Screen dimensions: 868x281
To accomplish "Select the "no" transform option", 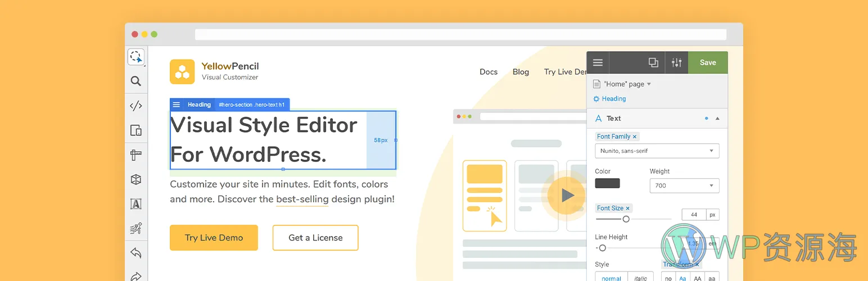I will [668, 278].
